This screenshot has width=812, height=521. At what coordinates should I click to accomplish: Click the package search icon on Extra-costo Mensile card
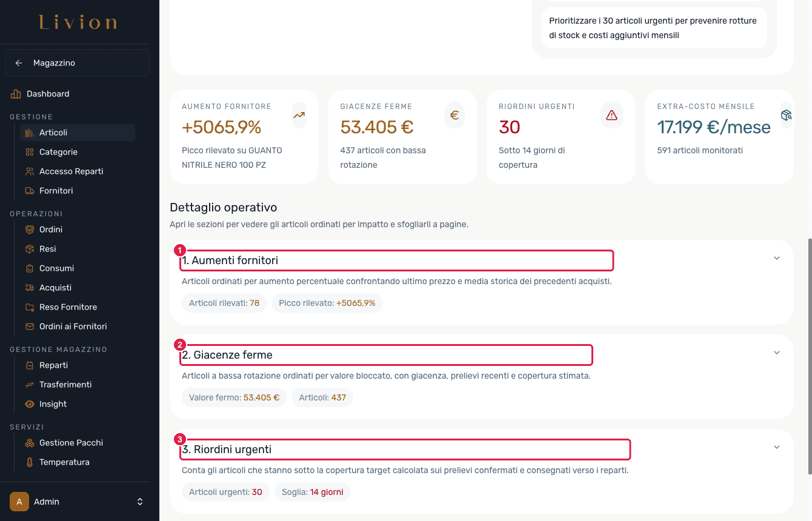[786, 115]
